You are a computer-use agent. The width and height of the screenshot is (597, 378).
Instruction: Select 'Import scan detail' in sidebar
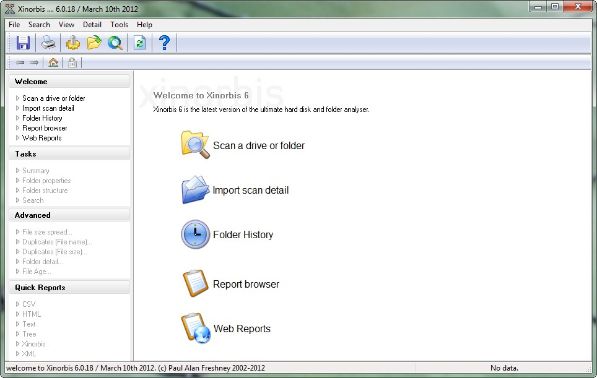(48, 108)
